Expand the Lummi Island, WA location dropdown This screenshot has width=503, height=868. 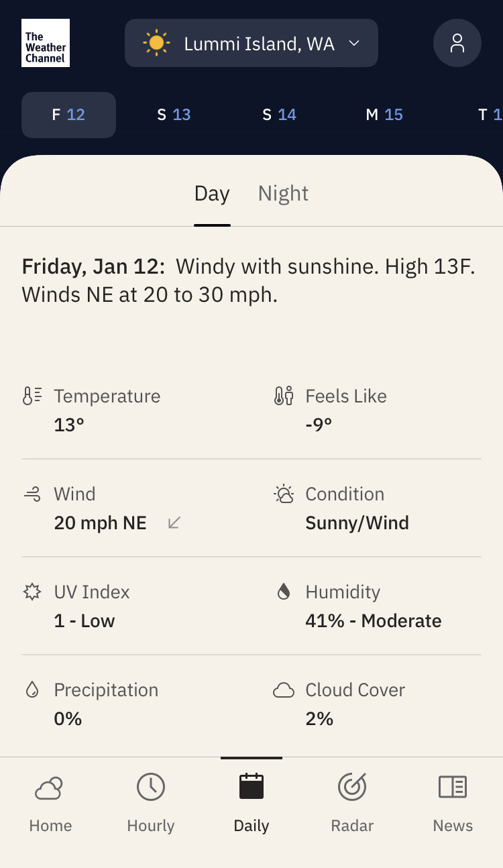tap(251, 43)
